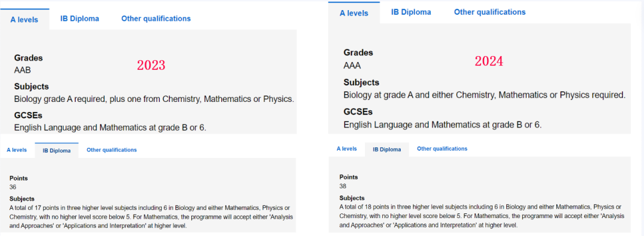
Task: Select IB Diploma tab in 36-points panel
Action: [57, 151]
